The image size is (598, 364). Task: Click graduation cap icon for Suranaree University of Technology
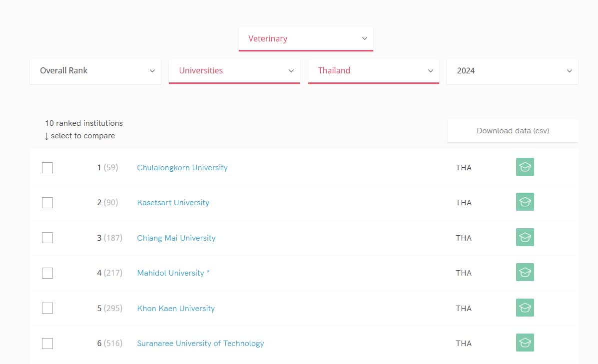[525, 343]
